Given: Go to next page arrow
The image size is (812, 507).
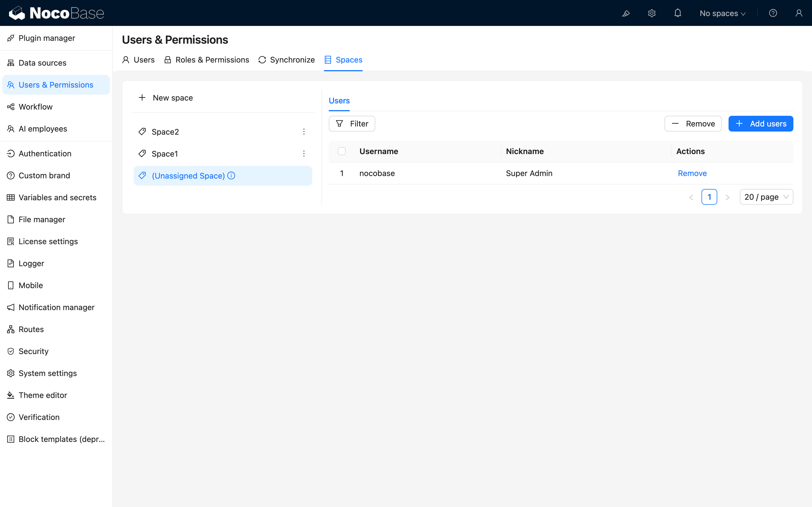Looking at the screenshot, I should (727, 197).
